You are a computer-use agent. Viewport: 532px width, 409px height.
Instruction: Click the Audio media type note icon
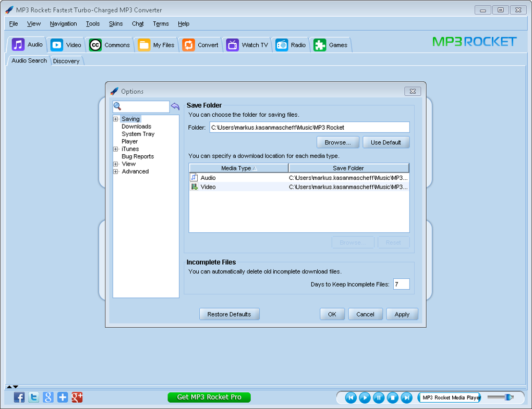point(194,177)
